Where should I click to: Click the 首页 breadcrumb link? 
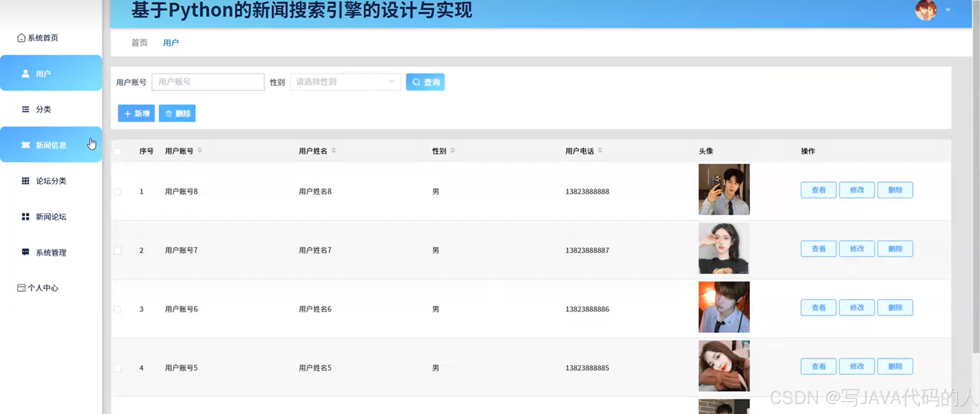click(x=139, y=43)
